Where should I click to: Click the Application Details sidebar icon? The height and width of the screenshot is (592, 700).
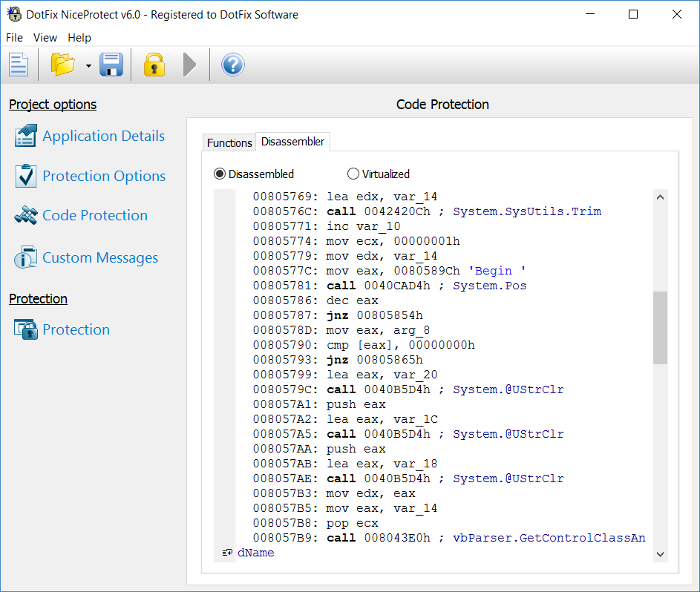(x=25, y=136)
